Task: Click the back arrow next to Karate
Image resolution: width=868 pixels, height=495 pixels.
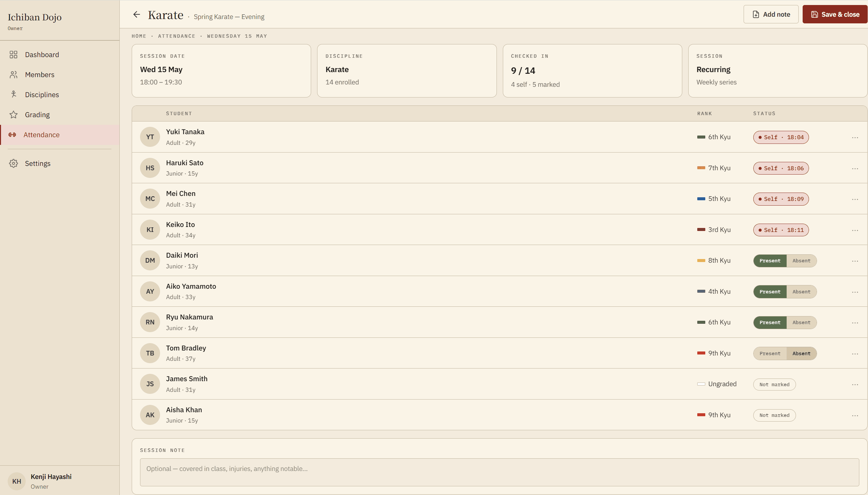Action: [x=136, y=14]
